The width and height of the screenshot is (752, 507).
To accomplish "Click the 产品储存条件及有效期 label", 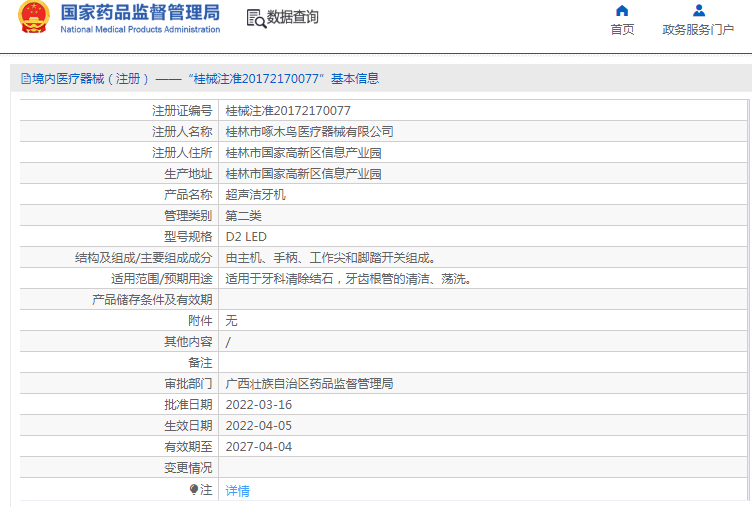I will coord(152,300).
